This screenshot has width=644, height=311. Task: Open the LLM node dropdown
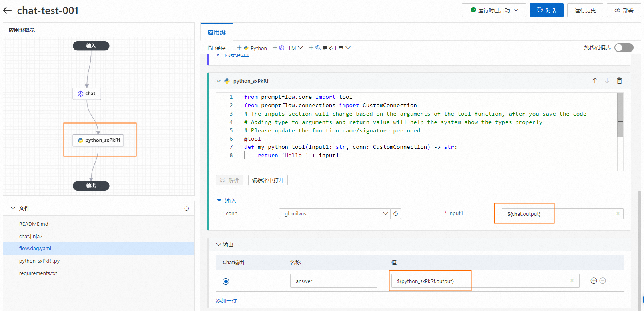point(288,48)
